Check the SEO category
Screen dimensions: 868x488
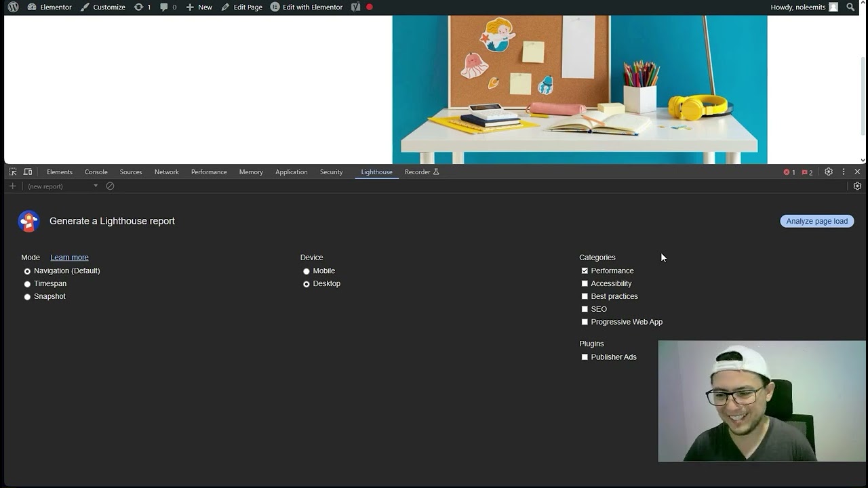click(585, 309)
